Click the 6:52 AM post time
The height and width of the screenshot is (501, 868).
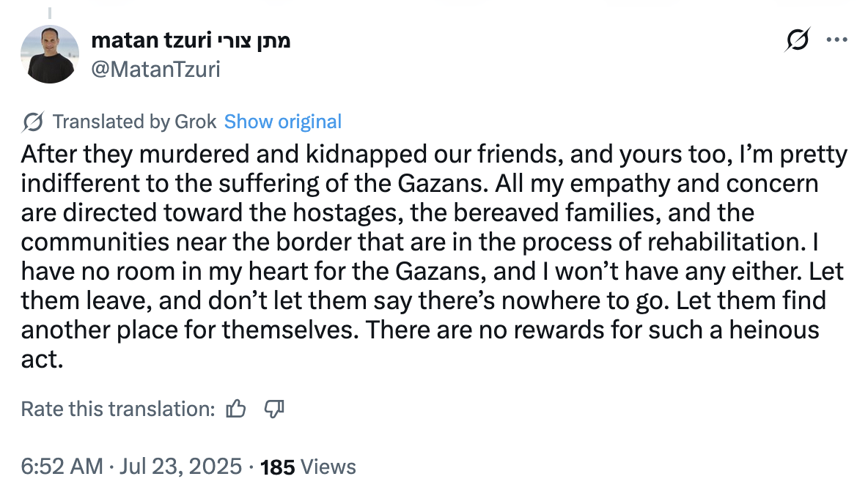point(62,467)
